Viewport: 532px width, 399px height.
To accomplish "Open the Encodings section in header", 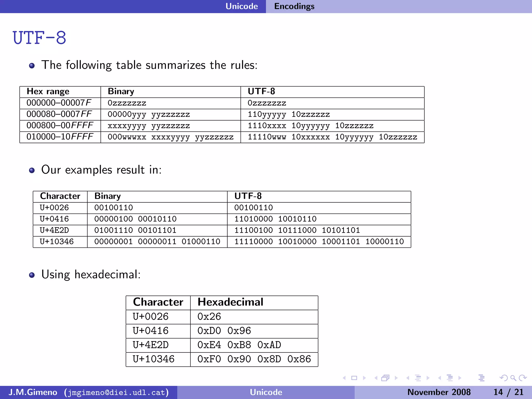I will pos(294,6).
